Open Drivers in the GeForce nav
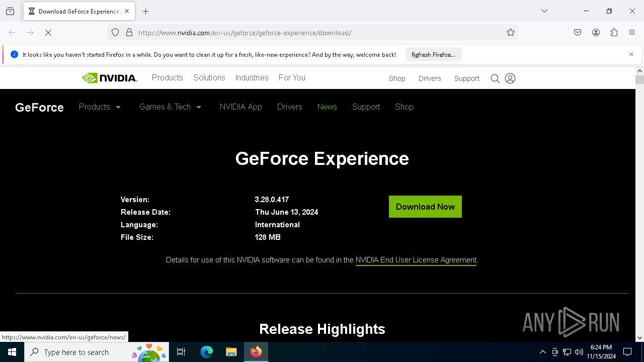644x362 pixels. tap(289, 107)
